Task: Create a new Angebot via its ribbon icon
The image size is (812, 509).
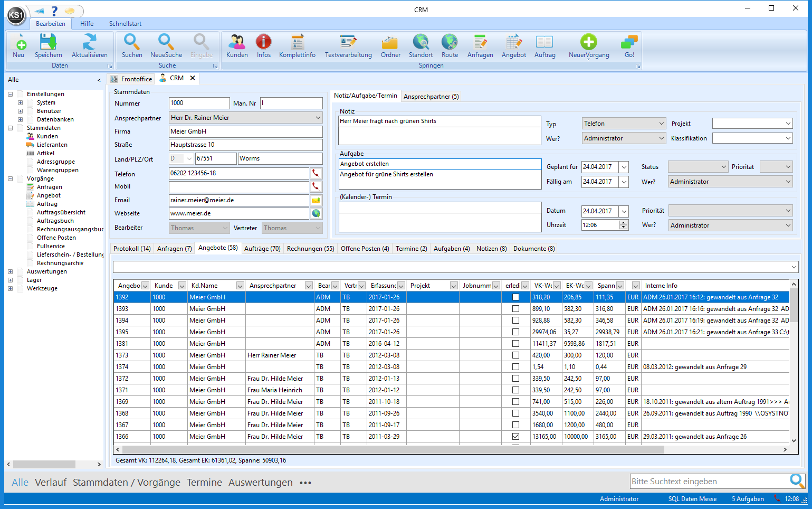Action: point(513,45)
